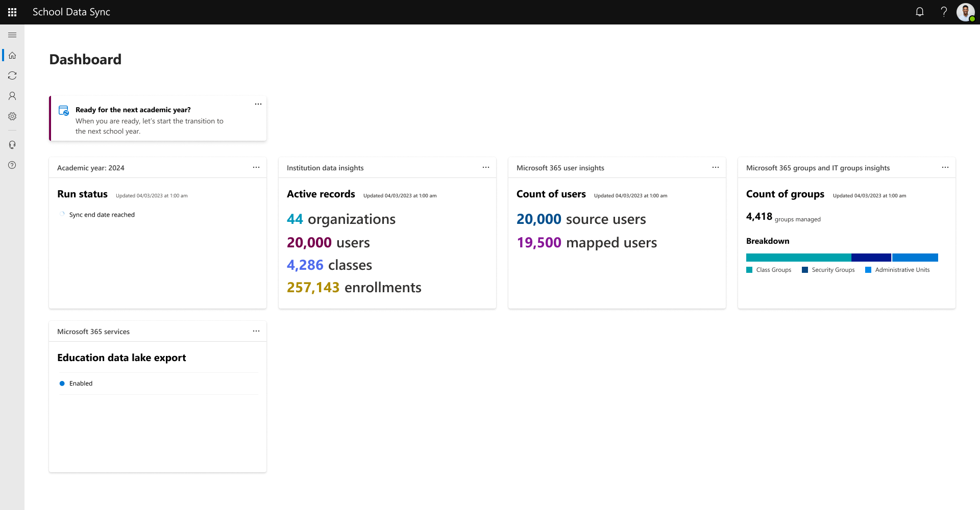Image resolution: width=980 pixels, height=510 pixels.
Task: Click the '44 organizations' record count
Action: [341, 219]
